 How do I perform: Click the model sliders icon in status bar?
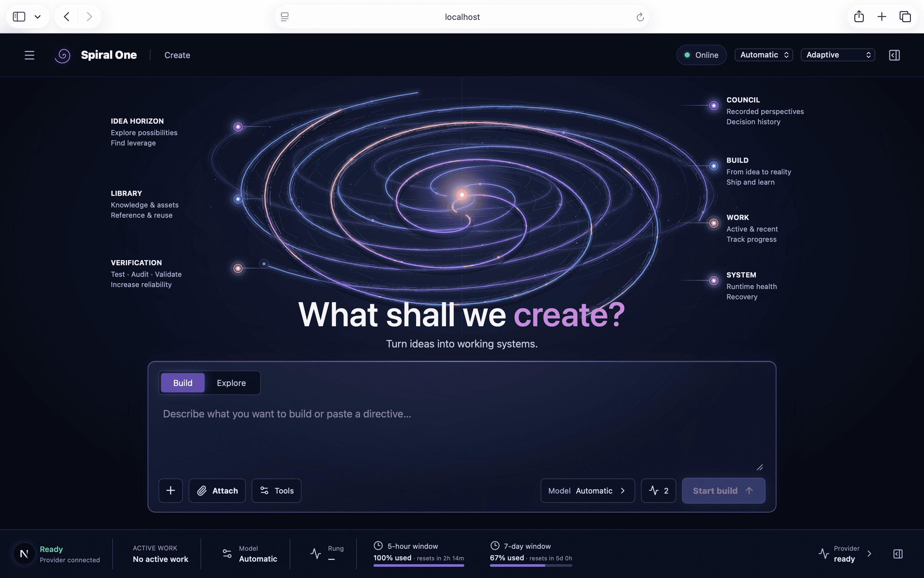click(227, 554)
